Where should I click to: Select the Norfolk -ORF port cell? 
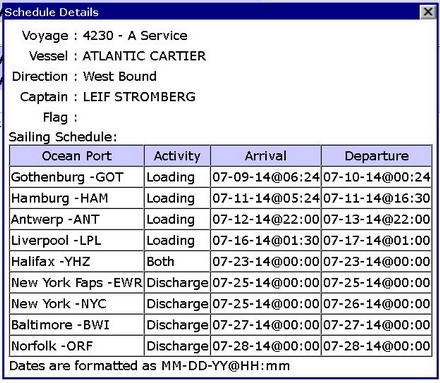(x=77, y=346)
